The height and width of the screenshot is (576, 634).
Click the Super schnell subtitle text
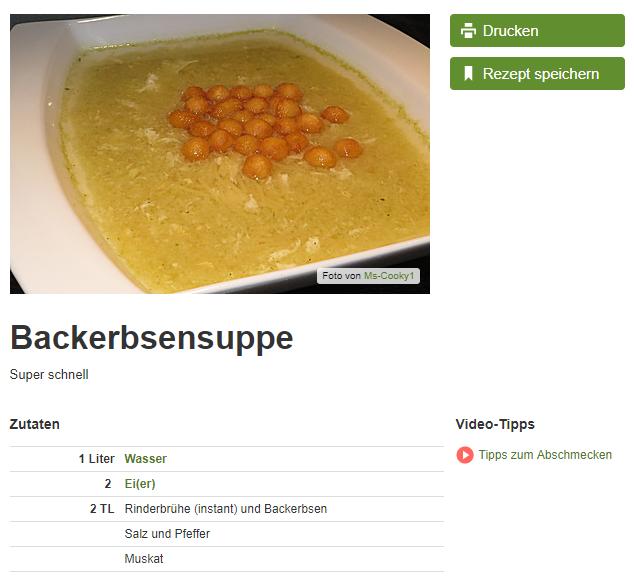49,374
